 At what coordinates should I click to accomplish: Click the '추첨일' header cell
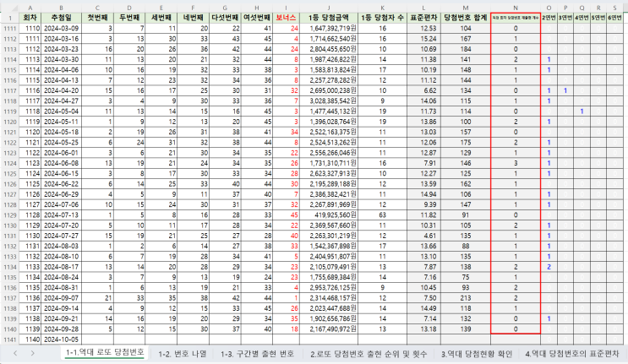tap(61, 18)
